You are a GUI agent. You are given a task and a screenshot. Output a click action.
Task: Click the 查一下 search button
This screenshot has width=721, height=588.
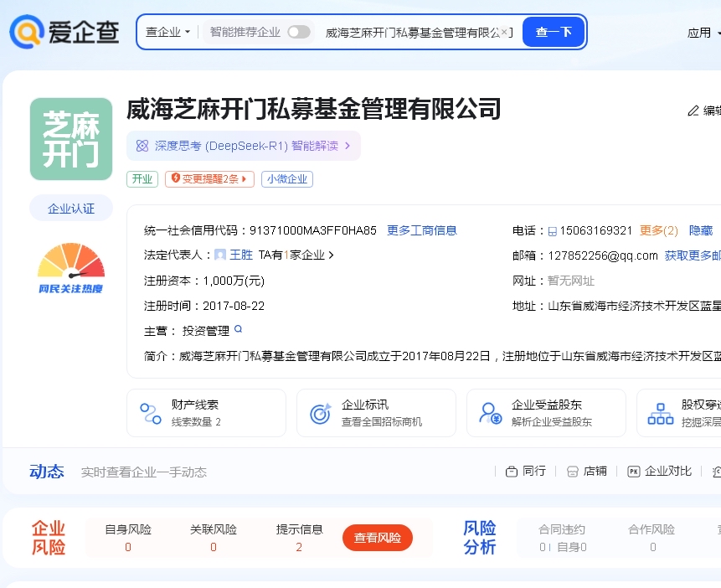554,32
